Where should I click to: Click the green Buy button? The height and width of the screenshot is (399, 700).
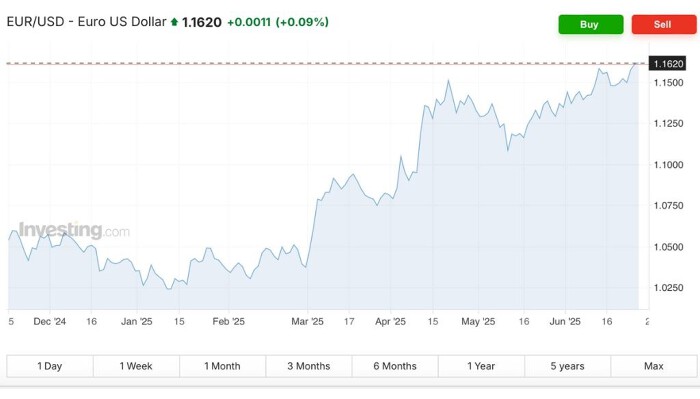(x=591, y=25)
